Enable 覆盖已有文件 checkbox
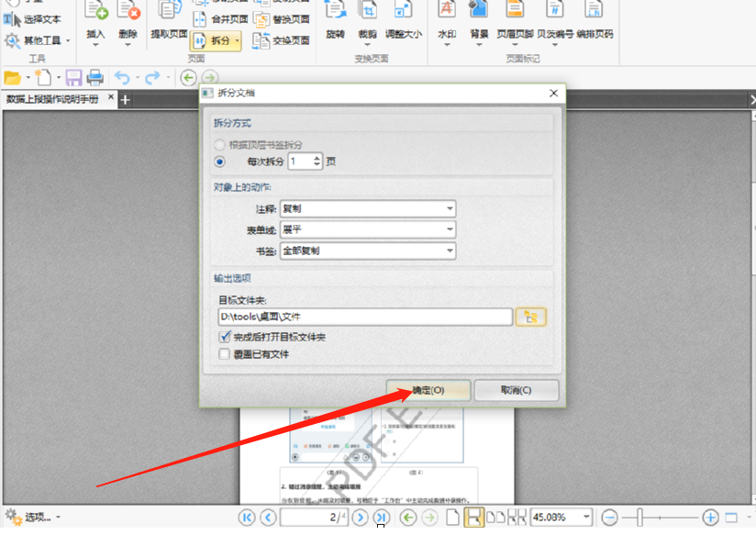This screenshot has width=756, height=535. (224, 354)
